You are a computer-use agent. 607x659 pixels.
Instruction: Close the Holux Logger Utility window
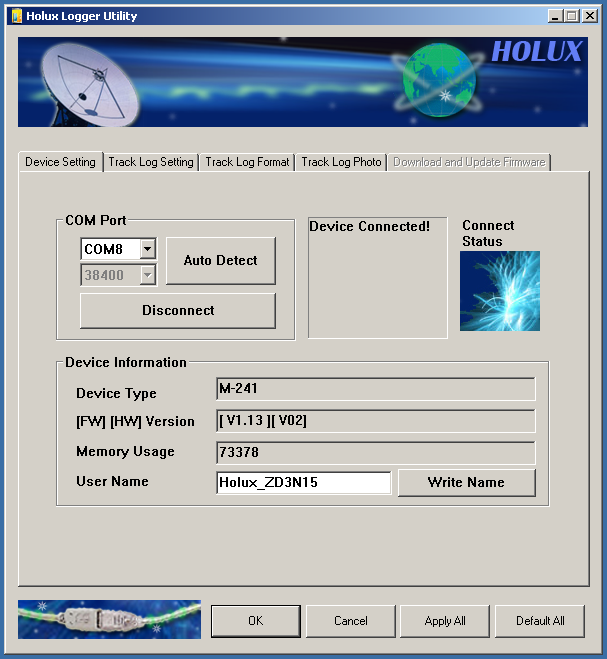coord(590,16)
